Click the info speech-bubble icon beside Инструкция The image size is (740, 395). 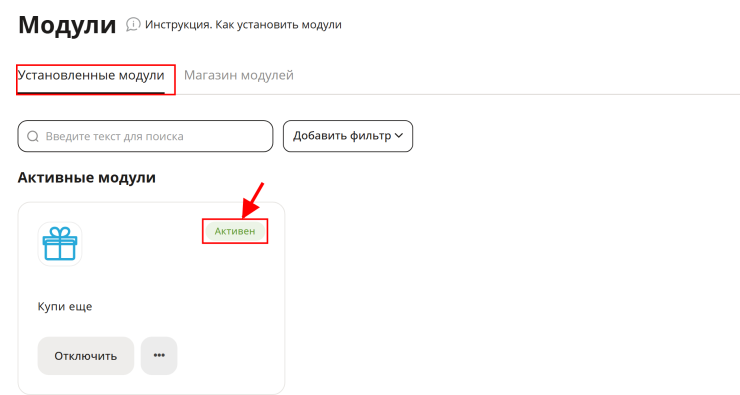tap(133, 24)
